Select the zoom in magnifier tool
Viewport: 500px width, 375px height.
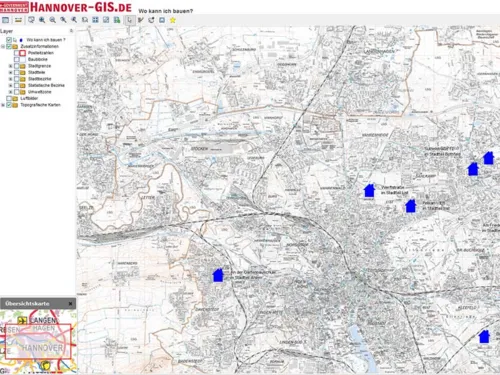coord(42,20)
